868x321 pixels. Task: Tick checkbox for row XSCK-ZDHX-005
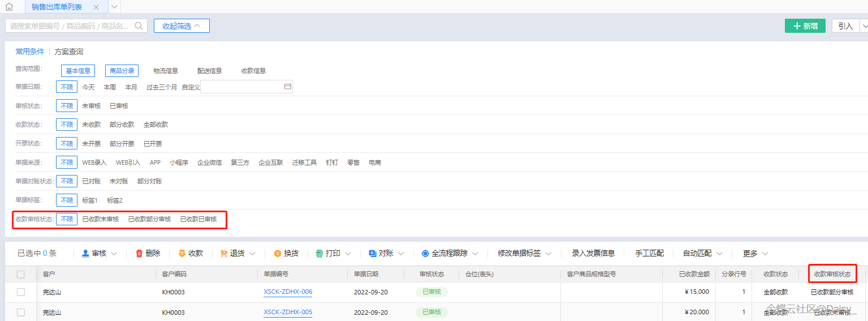[x=21, y=312]
